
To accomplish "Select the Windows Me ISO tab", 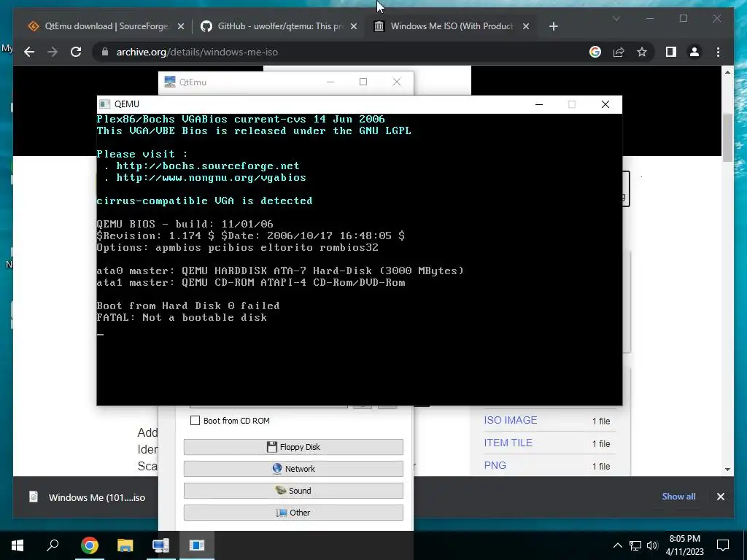I will pos(452,26).
